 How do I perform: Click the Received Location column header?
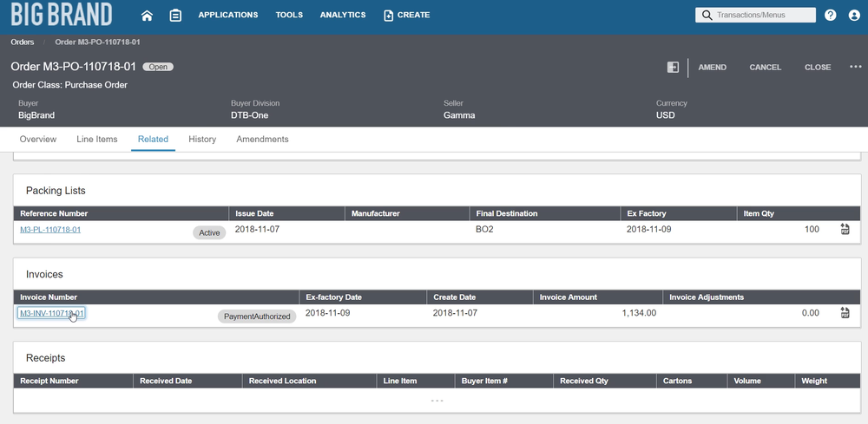point(310,381)
